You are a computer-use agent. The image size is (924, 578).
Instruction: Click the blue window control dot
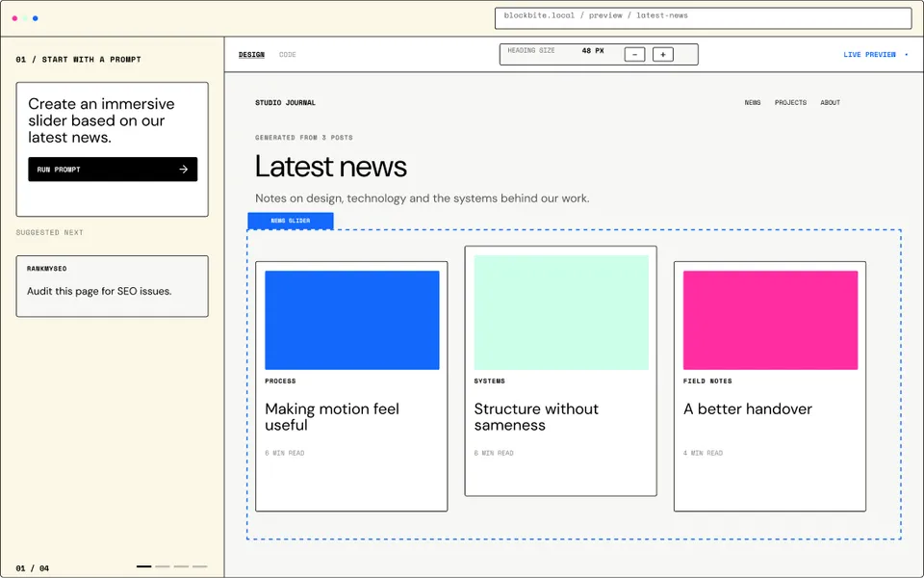[36, 18]
